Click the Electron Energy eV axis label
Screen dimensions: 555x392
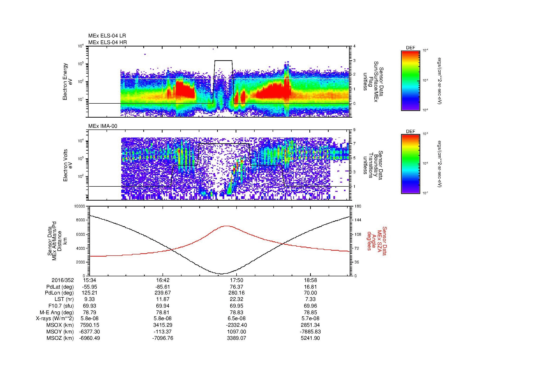click(x=67, y=82)
